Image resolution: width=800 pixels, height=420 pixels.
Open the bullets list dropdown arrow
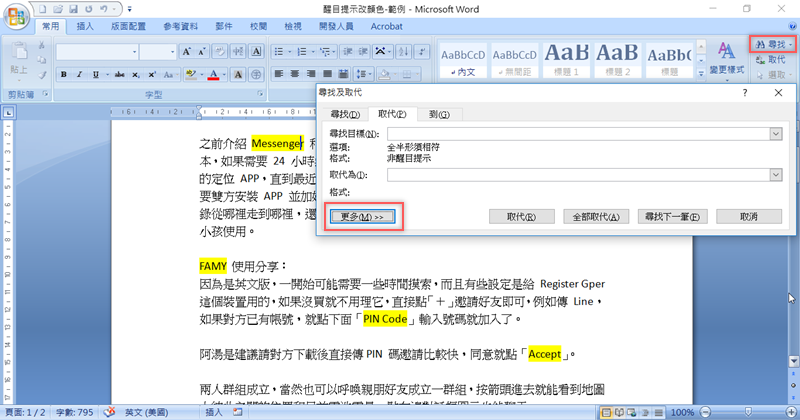[289, 52]
